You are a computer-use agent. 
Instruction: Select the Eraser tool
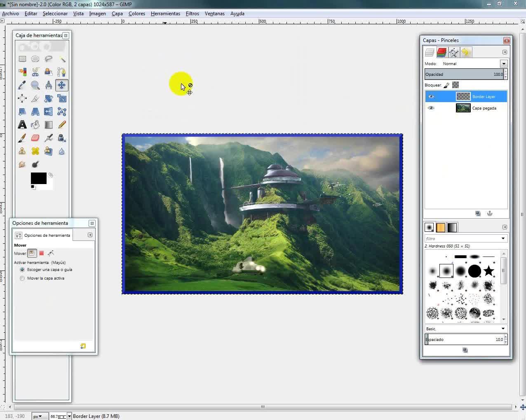pos(35,138)
